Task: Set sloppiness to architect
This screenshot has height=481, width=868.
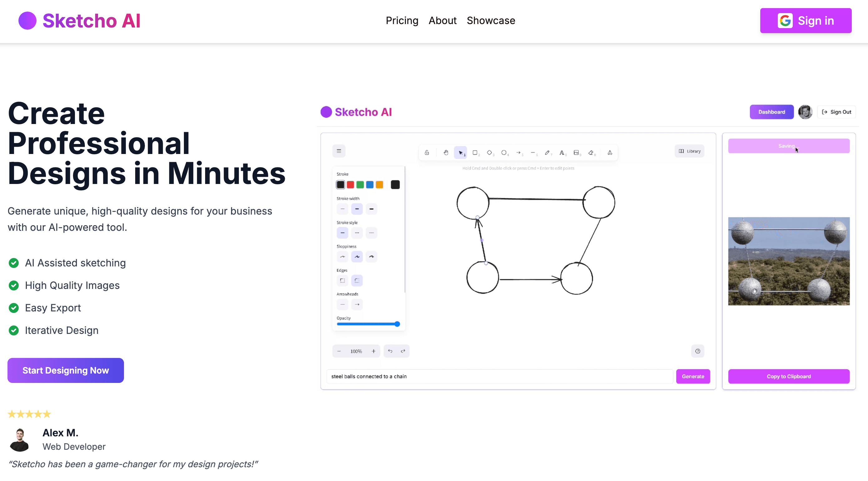Action: (x=342, y=257)
